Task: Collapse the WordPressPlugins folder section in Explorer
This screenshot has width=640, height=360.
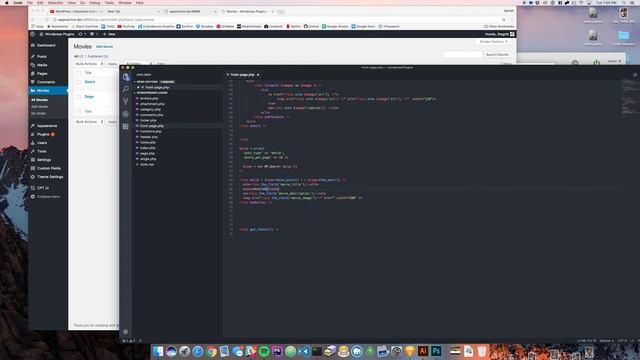Action: click(152, 93)
